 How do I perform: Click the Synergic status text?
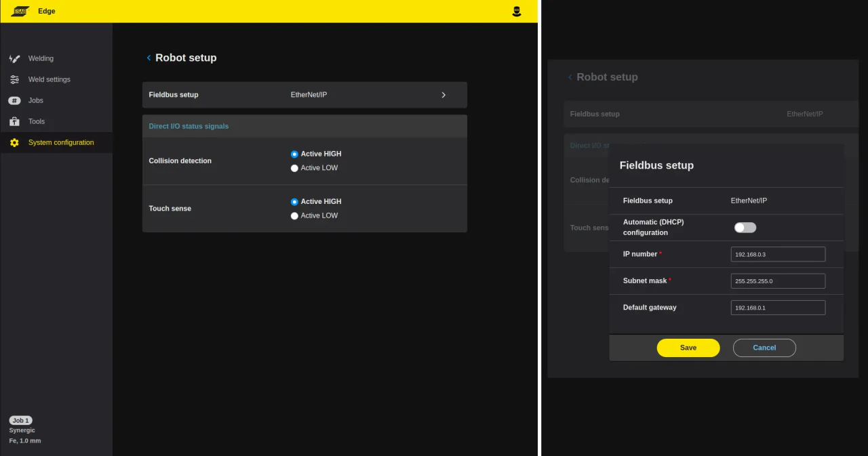click(22, 431)
